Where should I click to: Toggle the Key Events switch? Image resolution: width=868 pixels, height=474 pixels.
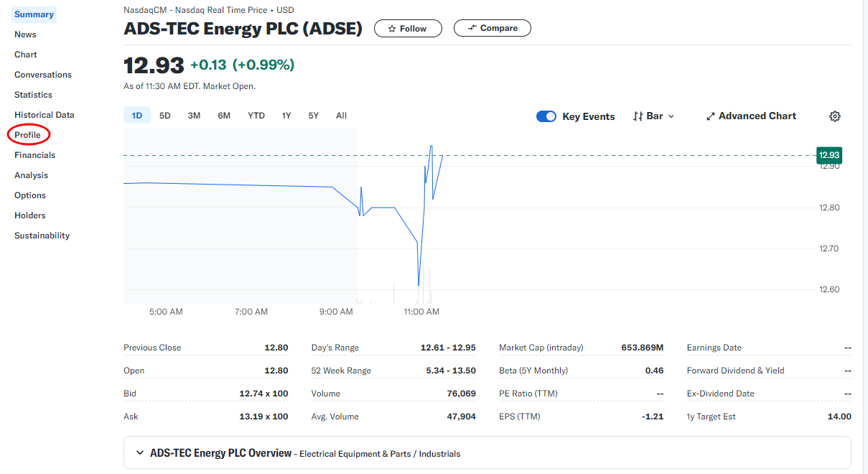(x=546, y=116)
